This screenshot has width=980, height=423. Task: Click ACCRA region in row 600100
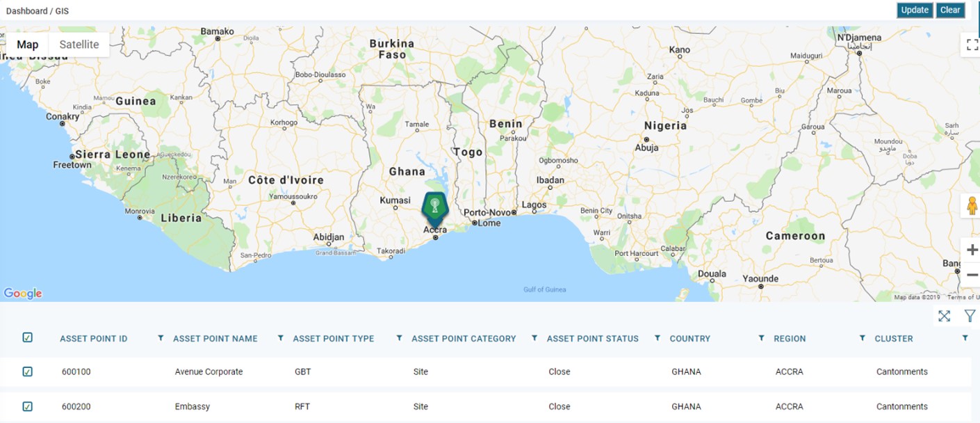coord(790,372)
